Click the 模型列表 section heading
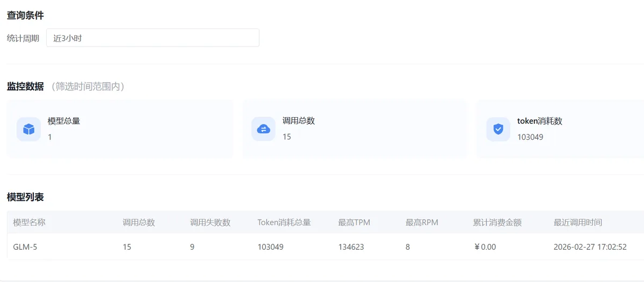 click(x=25, y=197)
